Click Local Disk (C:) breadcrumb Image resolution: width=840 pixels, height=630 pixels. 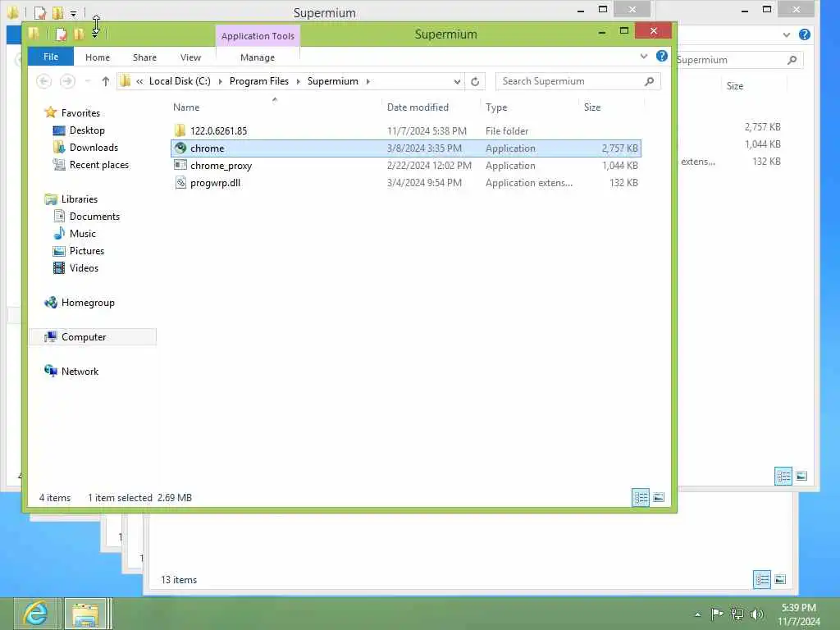[180, 81]
